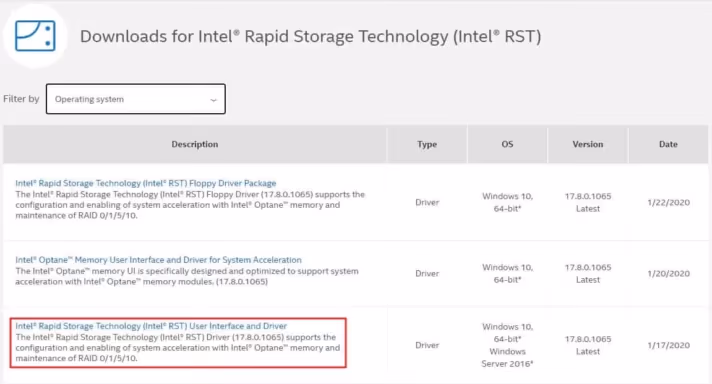
Task: Click Windows 10 64-bit in Floppy Driver row
Action: click(507, 202)
